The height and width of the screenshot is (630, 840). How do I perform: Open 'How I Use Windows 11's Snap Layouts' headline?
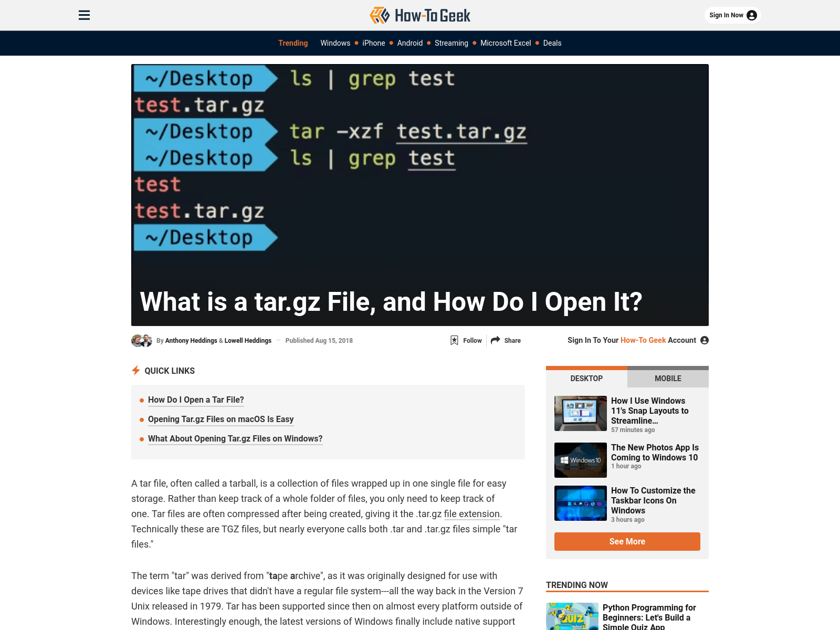point(650,411)
